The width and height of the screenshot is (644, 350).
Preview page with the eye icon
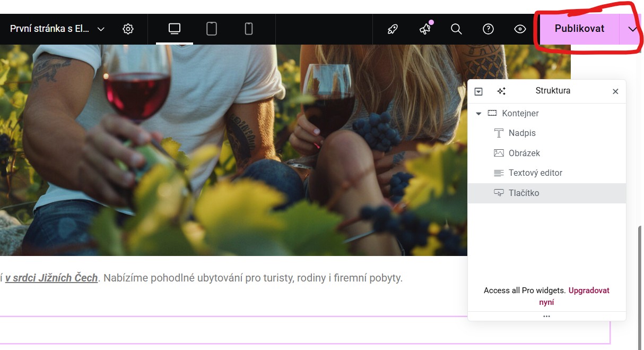520,29
